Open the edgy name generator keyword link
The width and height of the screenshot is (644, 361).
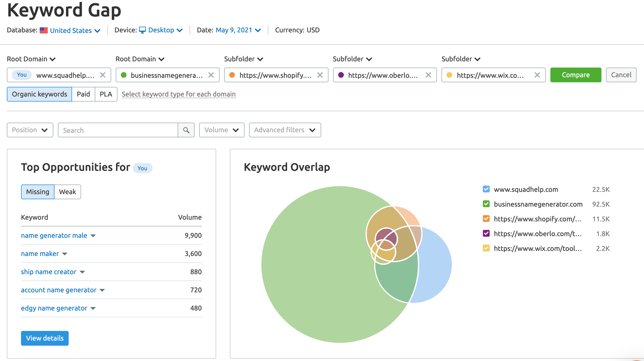(x=54, y=308)
